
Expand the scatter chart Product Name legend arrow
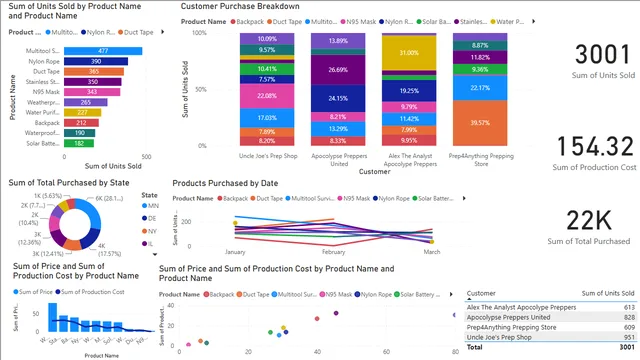tap(451, 294)
